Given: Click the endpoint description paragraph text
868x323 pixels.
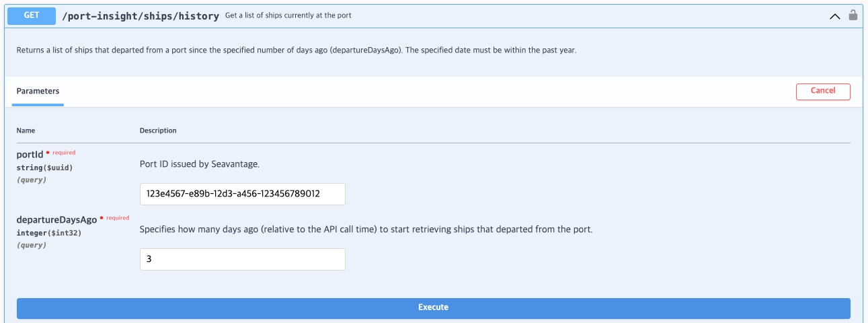Looking at the screenshot, I should (x=296, y=50).
